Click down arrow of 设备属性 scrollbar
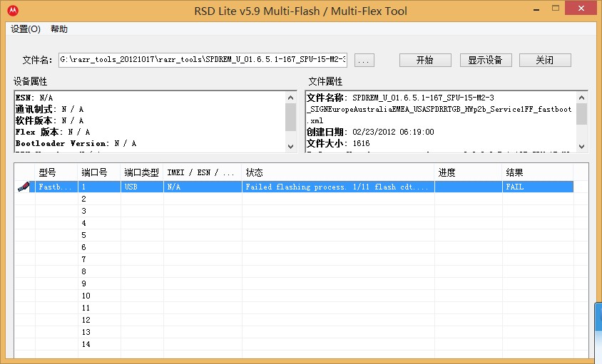This screenshot has height=364, width=602. tap(290, 147)
